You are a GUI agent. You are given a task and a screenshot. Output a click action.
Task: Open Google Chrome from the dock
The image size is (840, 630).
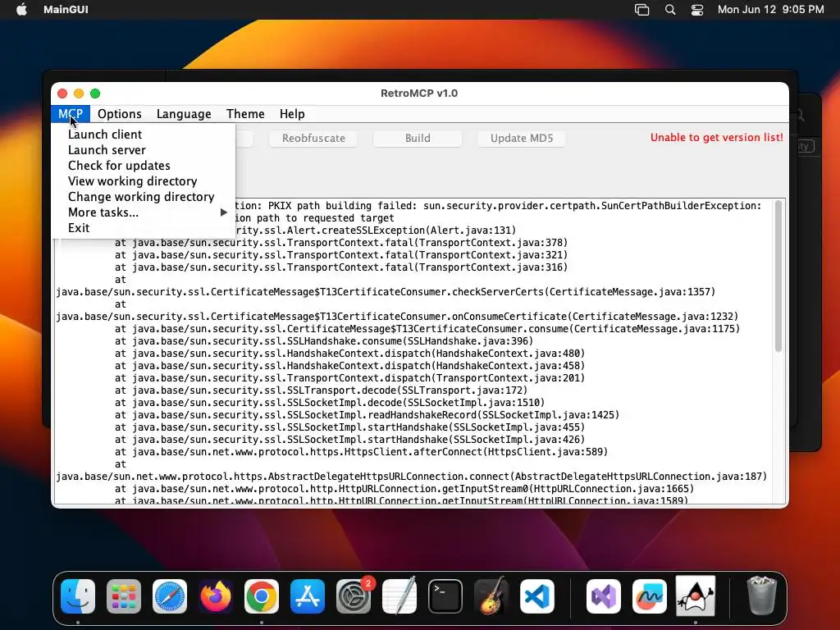pyautogui.click(x=262, y=596)
